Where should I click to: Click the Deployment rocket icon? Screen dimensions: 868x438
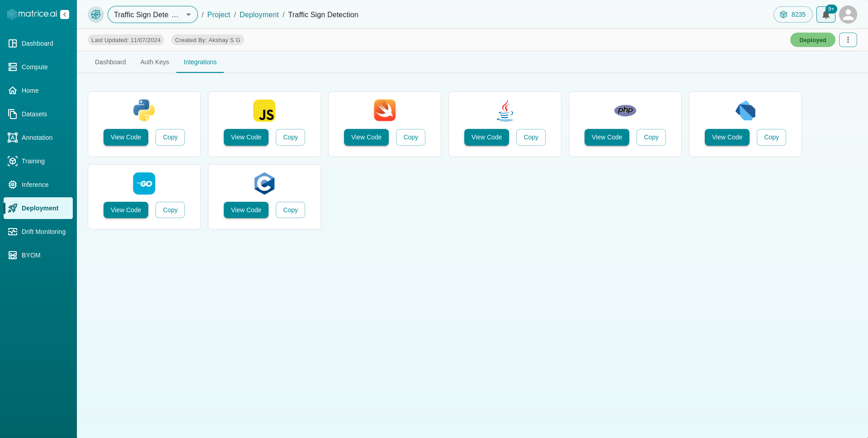pyautogui.click(x=13, y=208)
